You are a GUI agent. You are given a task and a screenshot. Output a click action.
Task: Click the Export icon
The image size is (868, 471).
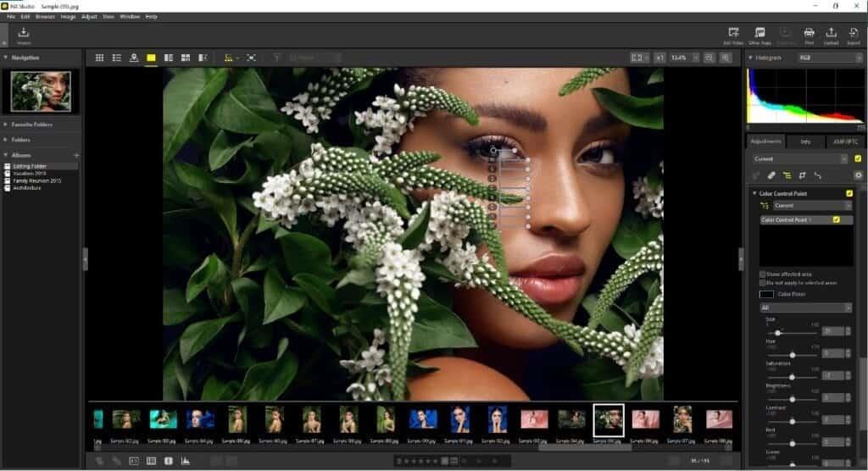click(x=854, y=34)
